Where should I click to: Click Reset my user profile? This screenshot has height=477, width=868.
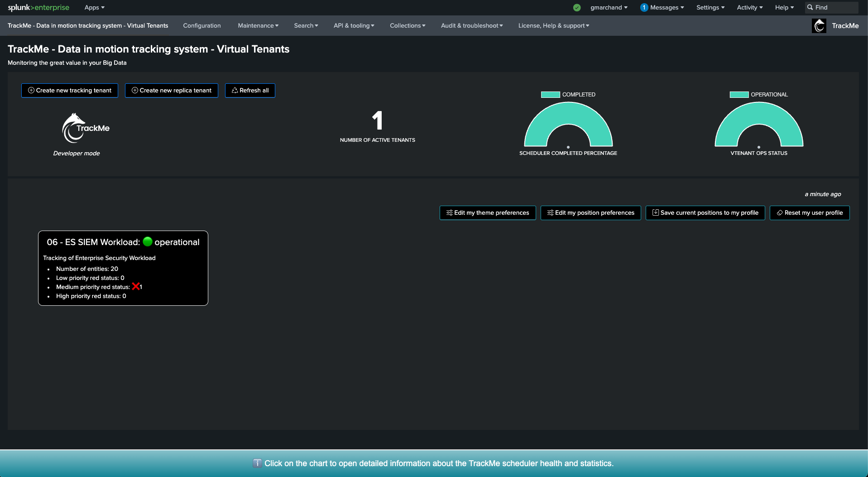[810, 212]
